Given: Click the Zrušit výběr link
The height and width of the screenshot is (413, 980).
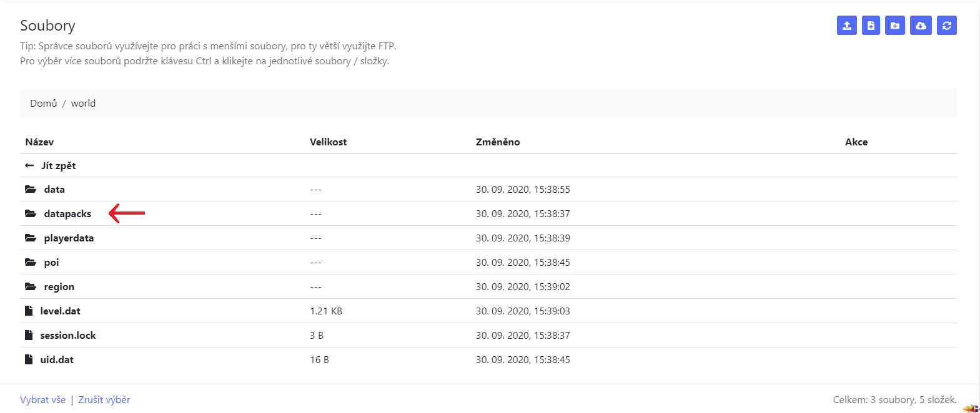Looking at the screenshot, I should pyautogui.click(x=104, y=399).
